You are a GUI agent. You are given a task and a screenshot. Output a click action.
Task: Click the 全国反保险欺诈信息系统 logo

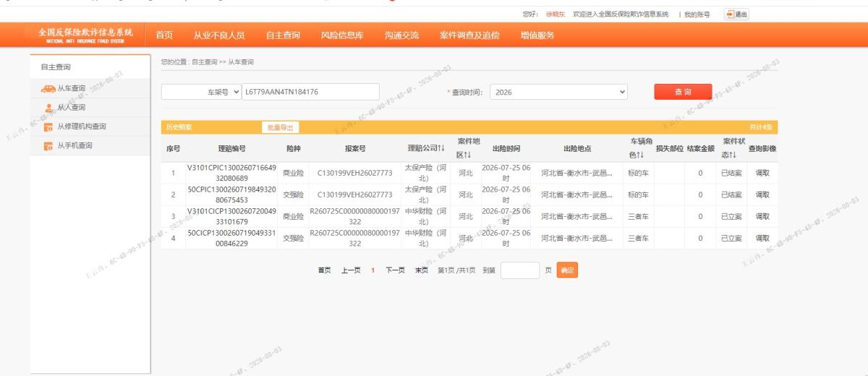[85, 36]
